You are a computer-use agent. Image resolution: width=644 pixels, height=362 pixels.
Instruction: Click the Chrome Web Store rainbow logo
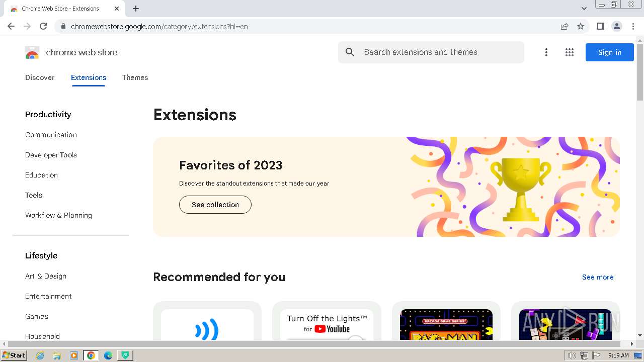click(x=32, y=52)
